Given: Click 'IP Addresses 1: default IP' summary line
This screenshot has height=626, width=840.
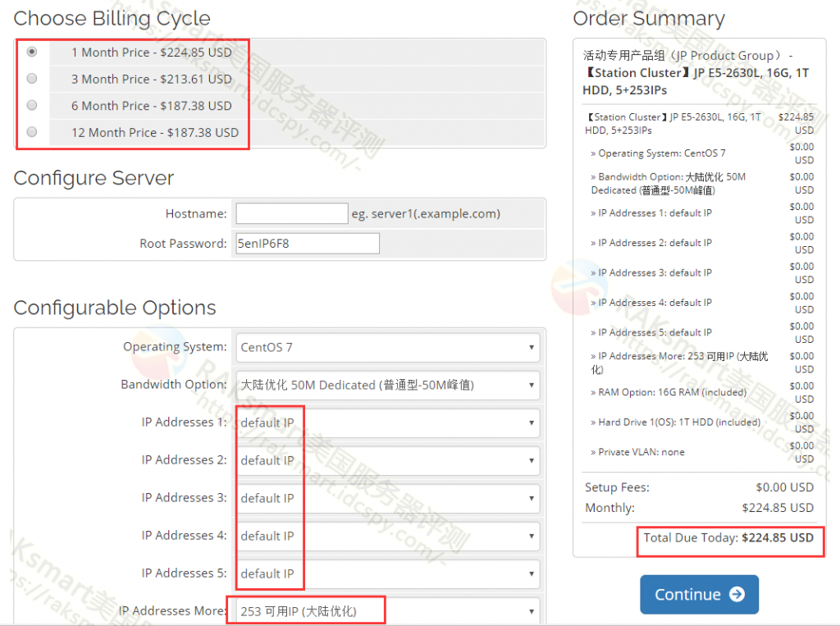Looking at the screenshot, I should (651, 212).
